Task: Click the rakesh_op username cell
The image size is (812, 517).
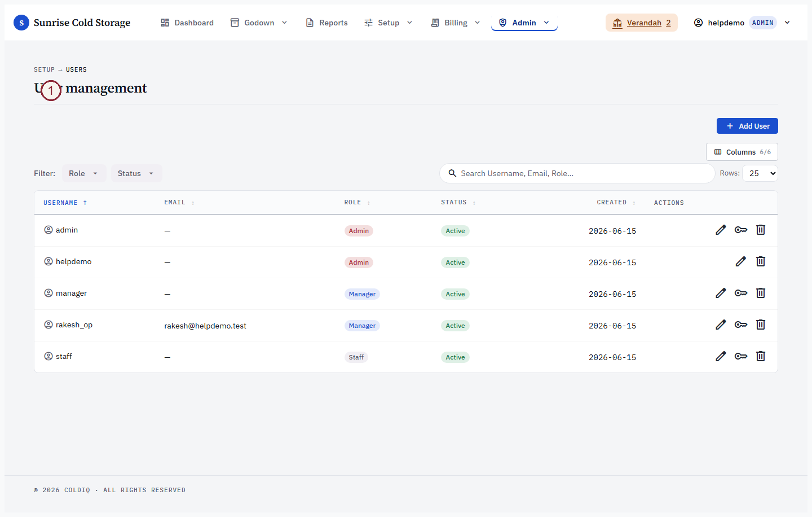Action: tap(74, 325)
